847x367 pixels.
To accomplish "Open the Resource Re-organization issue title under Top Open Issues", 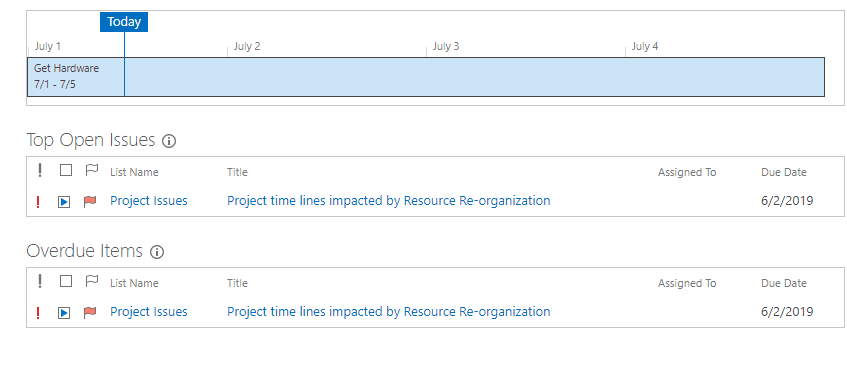I will click(x=388, y=201).
